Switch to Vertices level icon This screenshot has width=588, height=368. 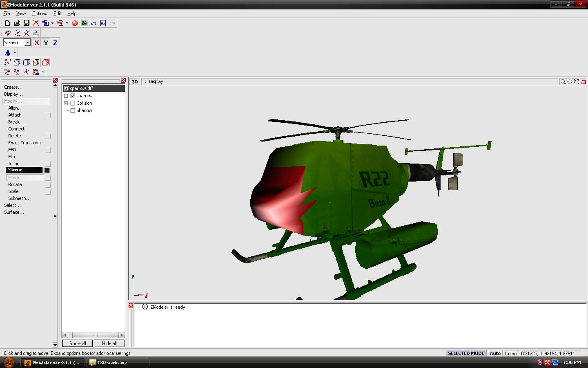click(x=7, y=62)
